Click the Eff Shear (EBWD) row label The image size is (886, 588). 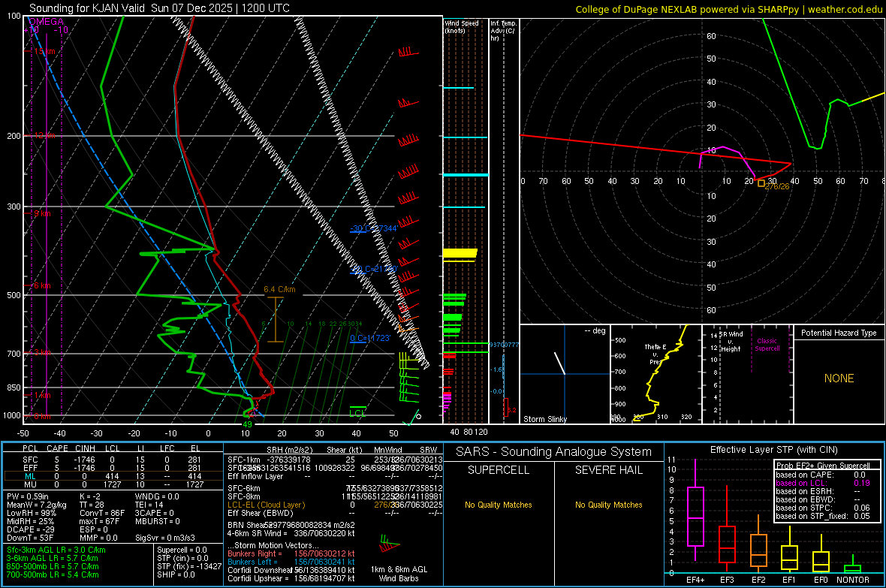coord(261,514)
